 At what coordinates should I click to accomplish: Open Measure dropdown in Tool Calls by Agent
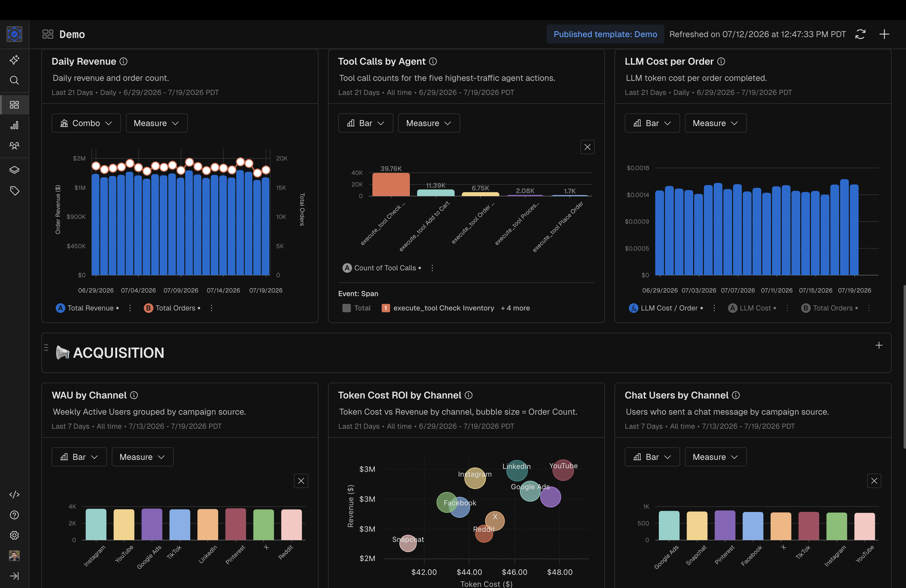429,123
